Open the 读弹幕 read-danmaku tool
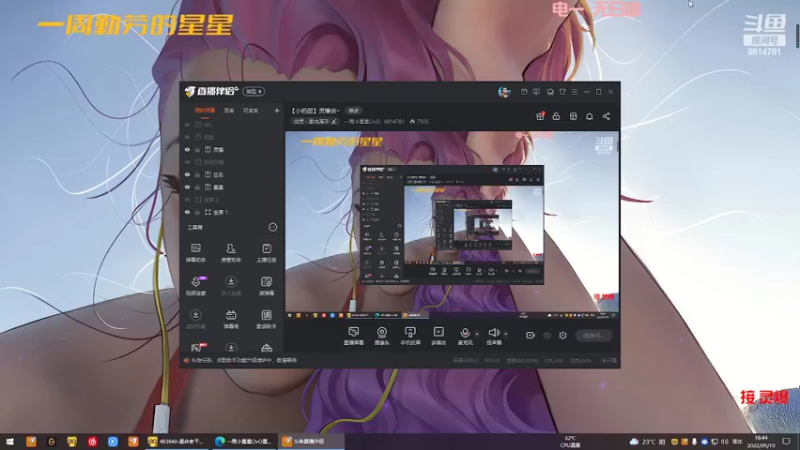Screen dimensions: 800x450 (x=266, y=286)
